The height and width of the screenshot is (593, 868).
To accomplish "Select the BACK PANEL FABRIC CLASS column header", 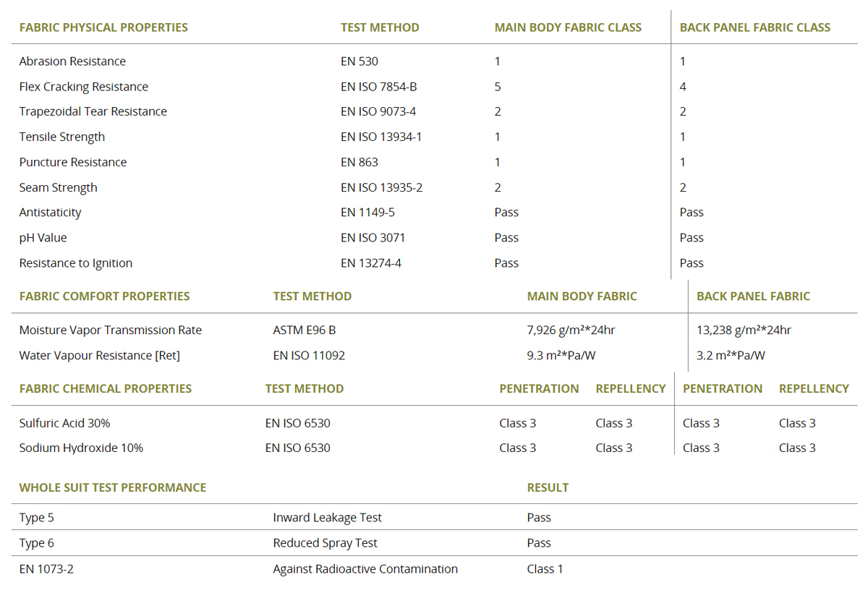I will 754,27.
